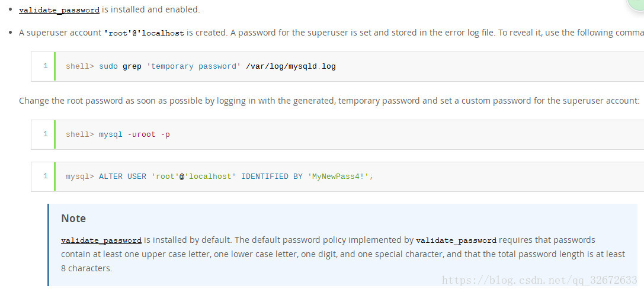
Task: Click the shell> prompt before sudo grep
Action: [x=80, y=66]
